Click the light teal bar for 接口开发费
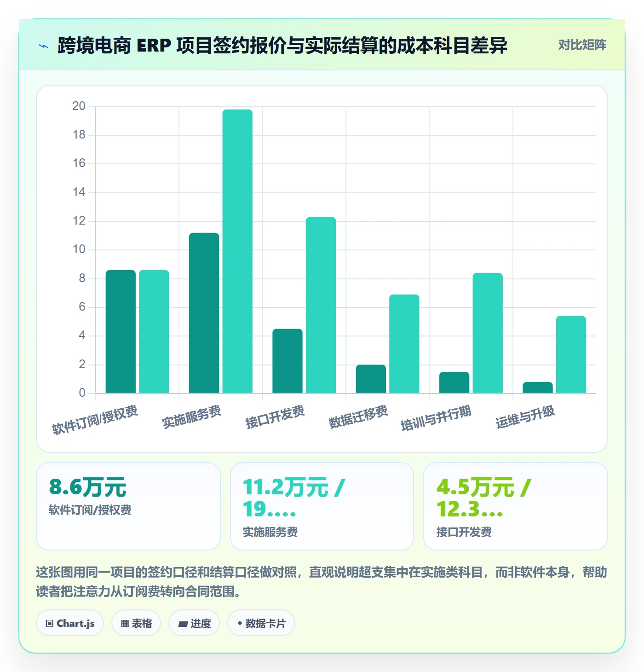 (321, 305)
